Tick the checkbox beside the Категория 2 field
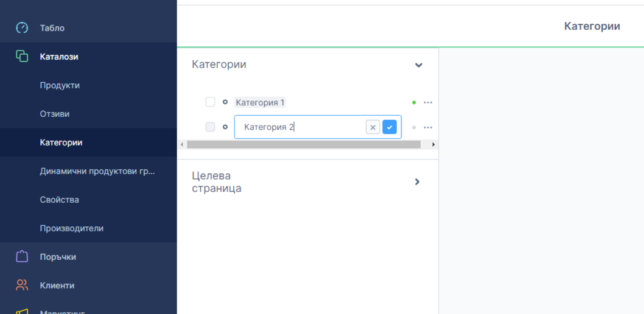The height and width of the screenshot is (314, 644). [211, 127]
